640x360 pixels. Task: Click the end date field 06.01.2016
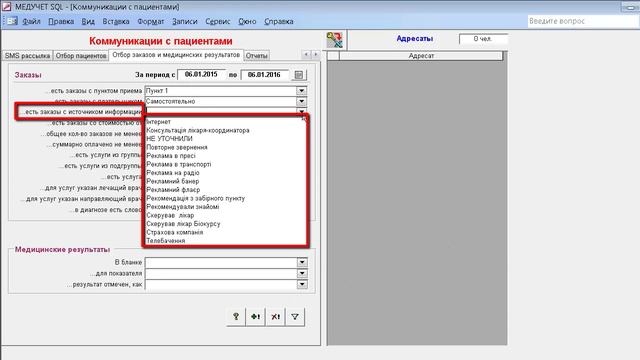tap(264, 74)
